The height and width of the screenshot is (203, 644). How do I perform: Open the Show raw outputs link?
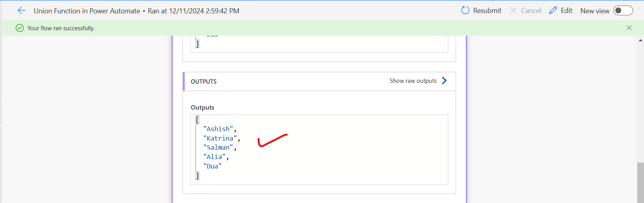click(413, 81)
